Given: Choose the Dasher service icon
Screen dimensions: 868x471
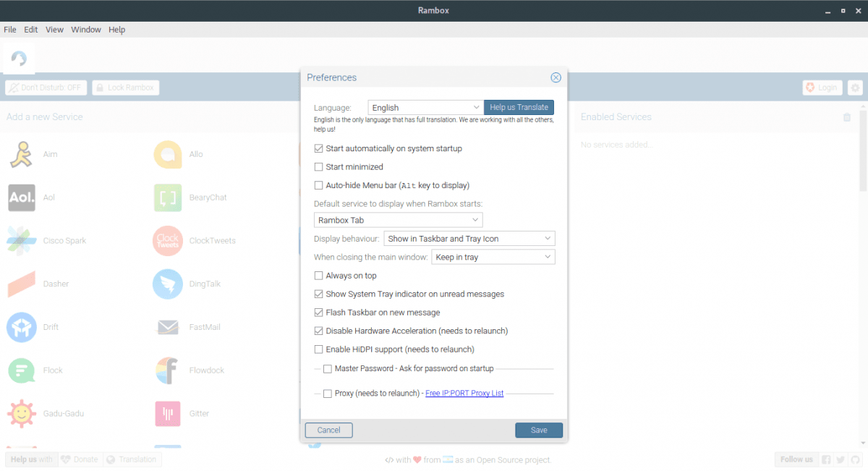Looking at the screenshot, I should tap(21, 284).
